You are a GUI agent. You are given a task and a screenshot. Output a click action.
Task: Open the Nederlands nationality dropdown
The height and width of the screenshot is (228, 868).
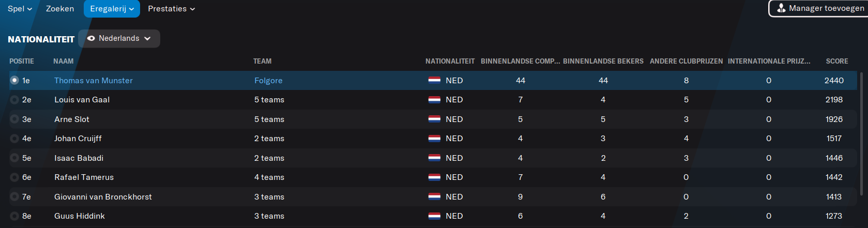tap(119, 38)
